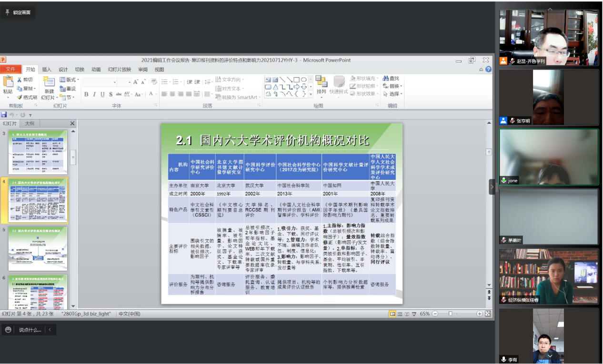Viewport: 603px width, 364px height.
Task: Switch to Slide Sorter view in status bar
Action: (400, 314)
